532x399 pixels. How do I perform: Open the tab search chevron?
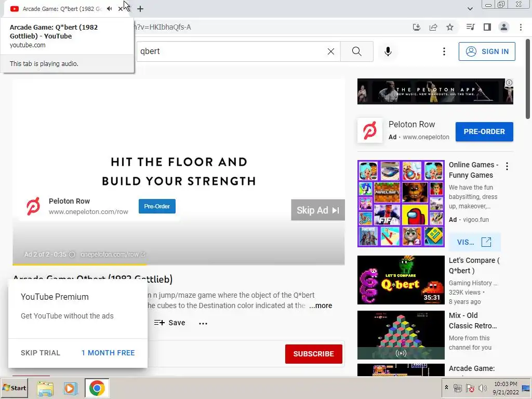(x=470, y=9)
